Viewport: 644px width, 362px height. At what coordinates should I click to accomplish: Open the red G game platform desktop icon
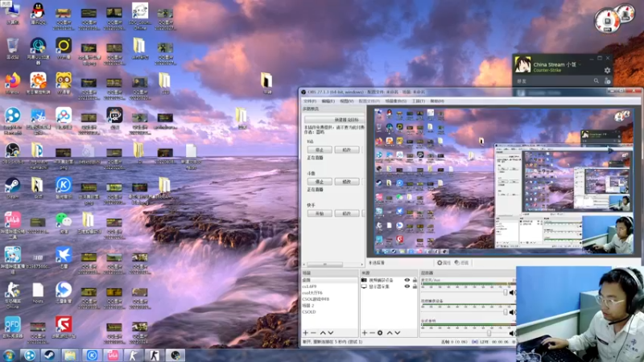pyautogui.click(x=64, y=327)
